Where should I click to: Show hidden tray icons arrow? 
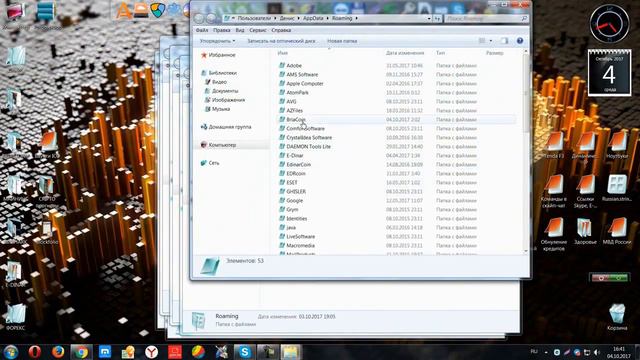(x=546, y=352)
